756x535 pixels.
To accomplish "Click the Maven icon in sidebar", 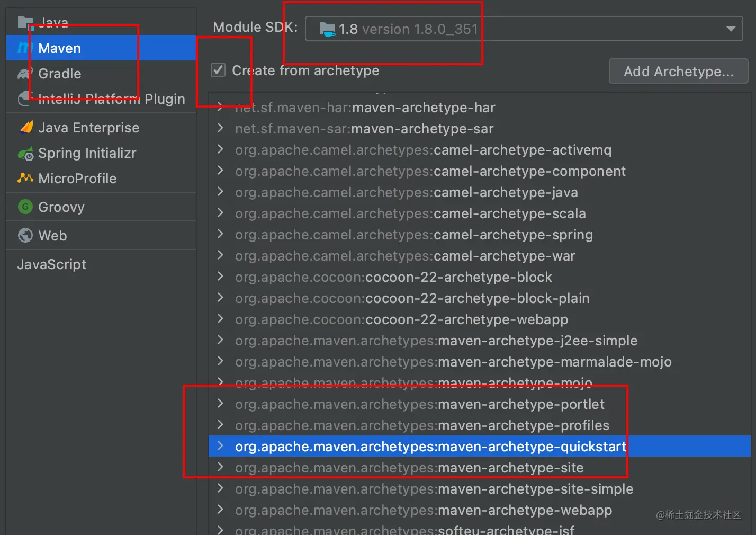I will 25,48.
